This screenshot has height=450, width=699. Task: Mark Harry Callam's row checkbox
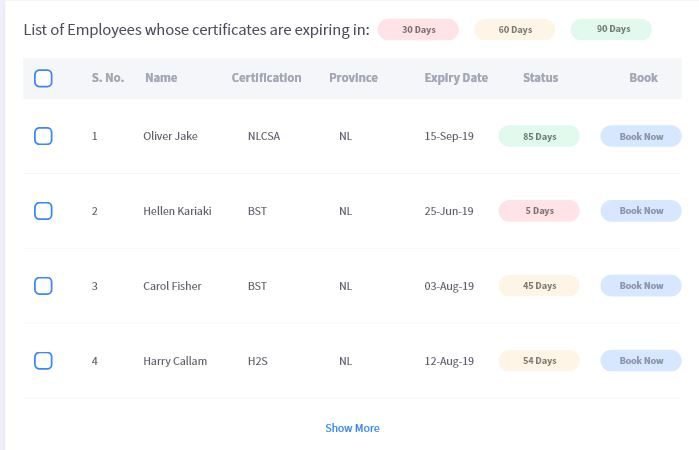(43, 361)
